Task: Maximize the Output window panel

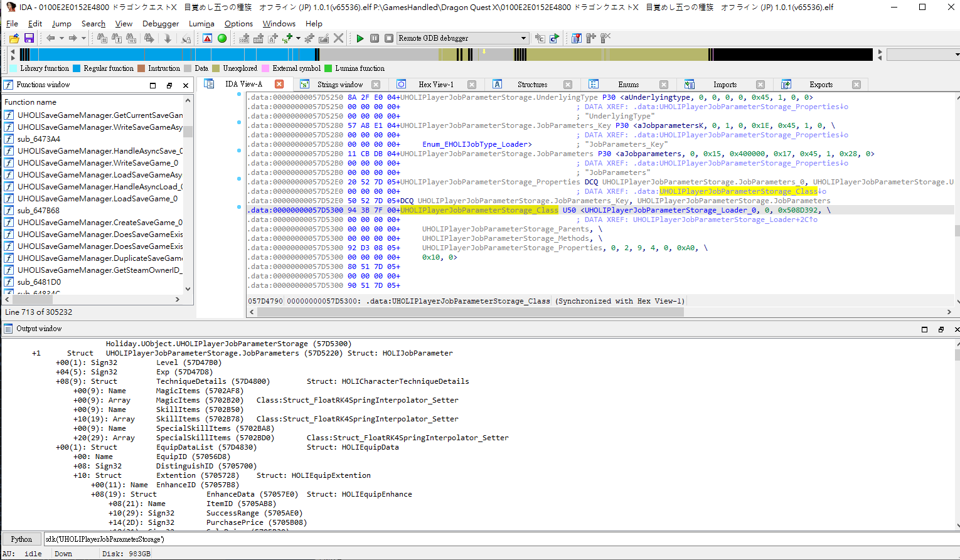Action: [924, 329]
